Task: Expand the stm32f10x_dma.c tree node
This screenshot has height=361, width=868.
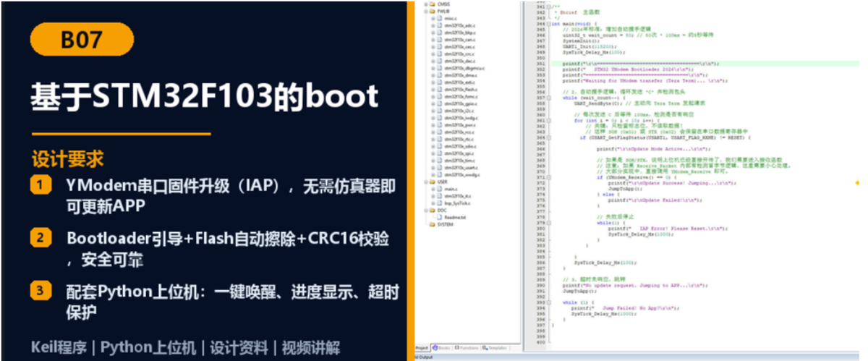Action: [x=433, y=75]
